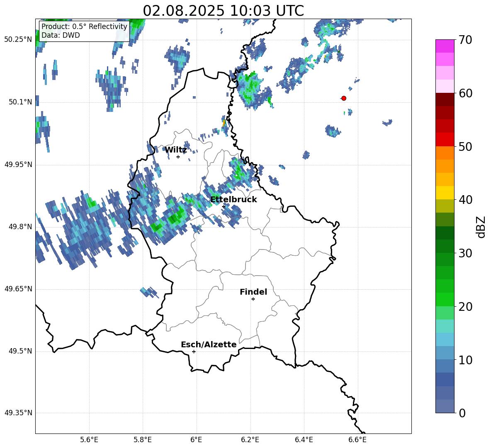Click the 0 tick label on colorbar
The image size is (491, 448).
(x=462, y=413)
